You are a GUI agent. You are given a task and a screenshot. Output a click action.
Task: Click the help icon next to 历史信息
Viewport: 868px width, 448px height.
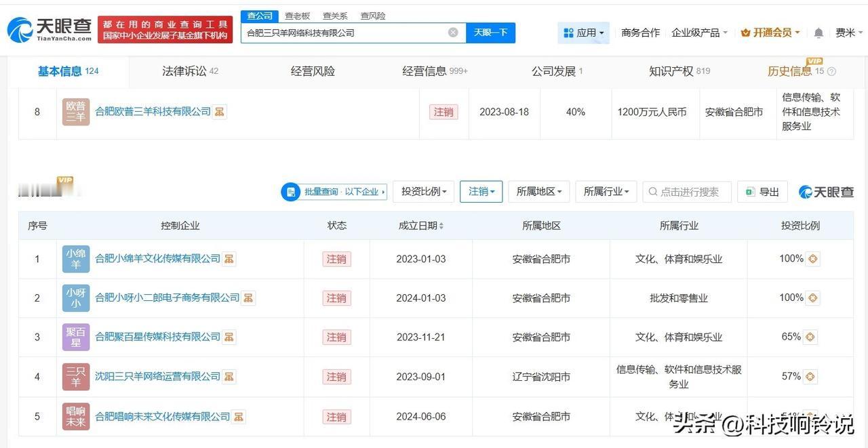831,72
